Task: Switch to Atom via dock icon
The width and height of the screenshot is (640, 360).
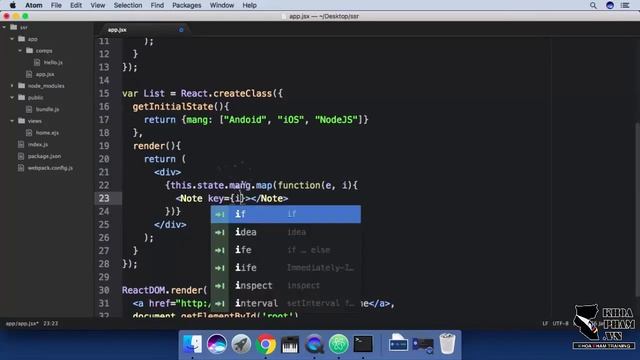Action: coord(339,344)
